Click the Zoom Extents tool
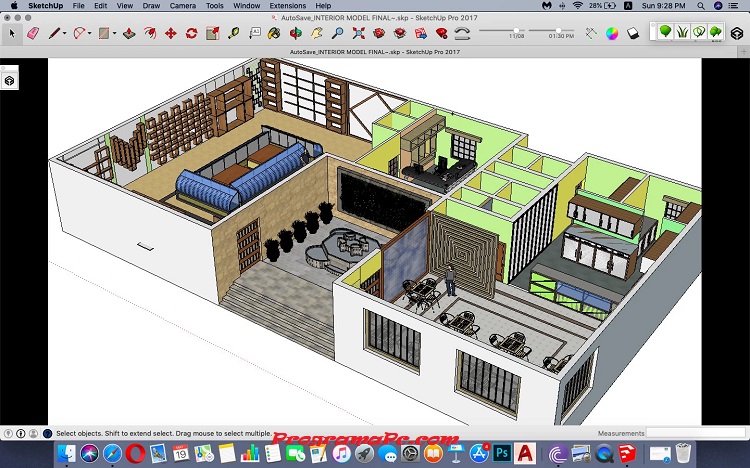The image size is (750, 468). pyautogui.click(x=359, y=33)
